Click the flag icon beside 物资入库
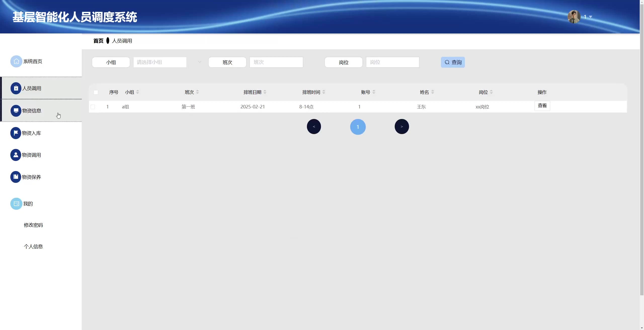Image resolution: width=644 pixels, height=330 pixels. (x=16, y=133)
